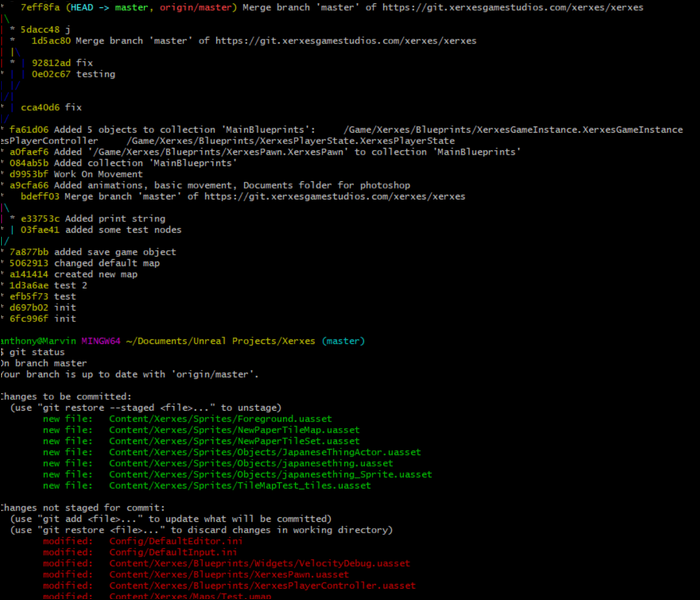The height and width of the screenshot is (600, 700).
Task: Click modified XerxesPawn.uasset
Action: point(196,575)
